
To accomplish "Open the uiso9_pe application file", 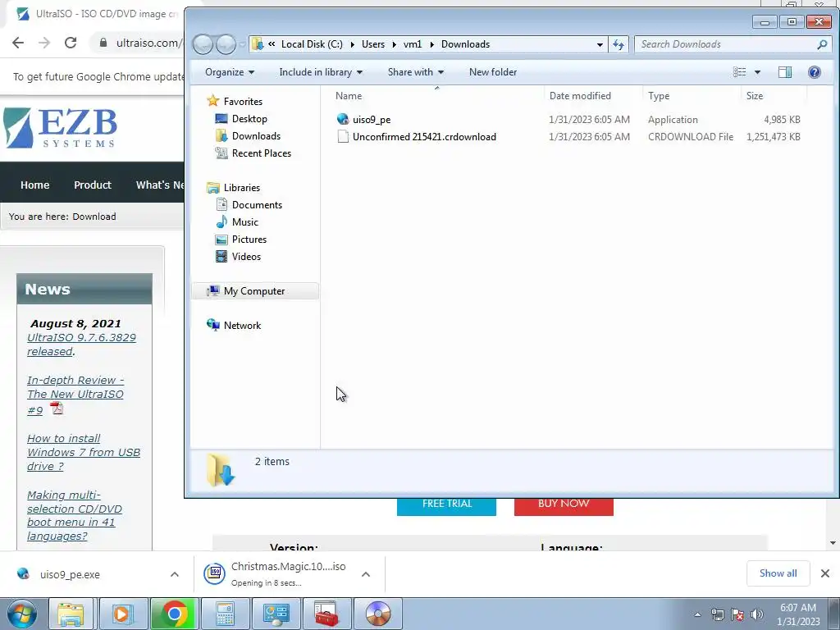I will [x=372, y=120].
